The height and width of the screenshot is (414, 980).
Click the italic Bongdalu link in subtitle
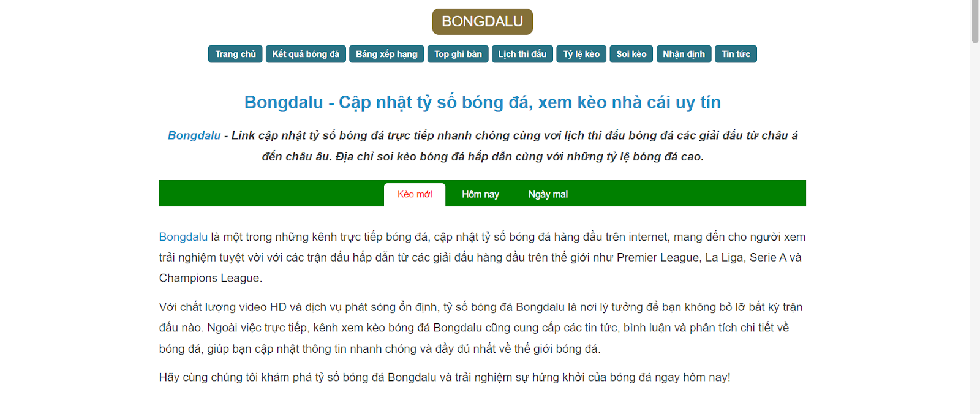pyautogui.click(x=194, y=135)
